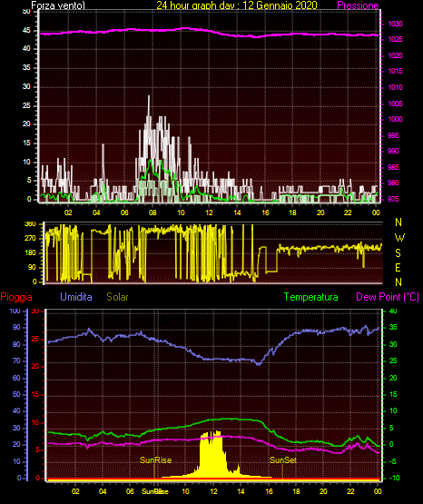Click the red rain axis value 15
423x504 pixels.
point(35,394)
